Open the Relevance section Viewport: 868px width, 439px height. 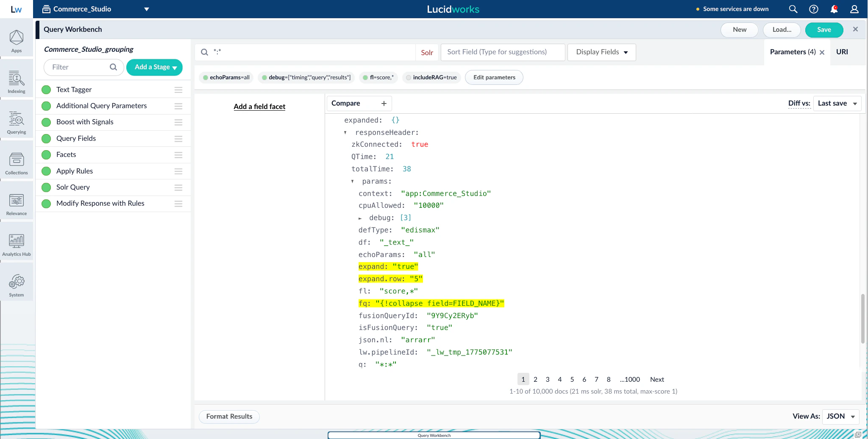[x=17, y=204]
